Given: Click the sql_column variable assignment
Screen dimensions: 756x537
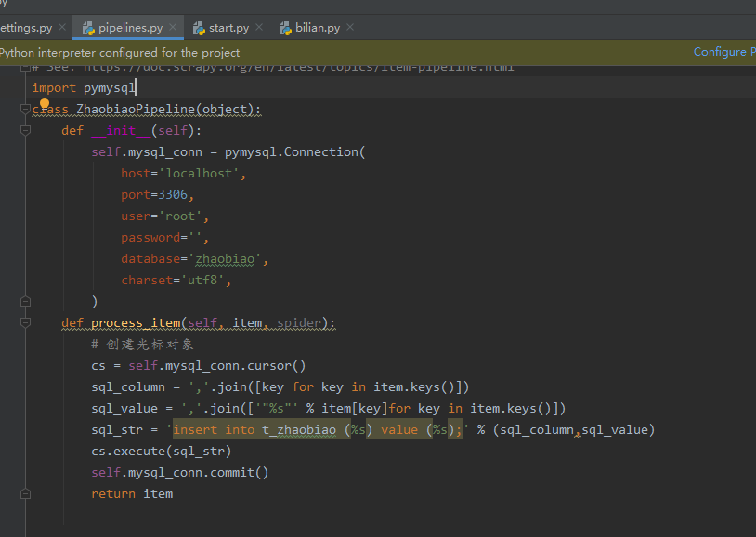Looking at the screenshot, I should click(x=280, y=386).
